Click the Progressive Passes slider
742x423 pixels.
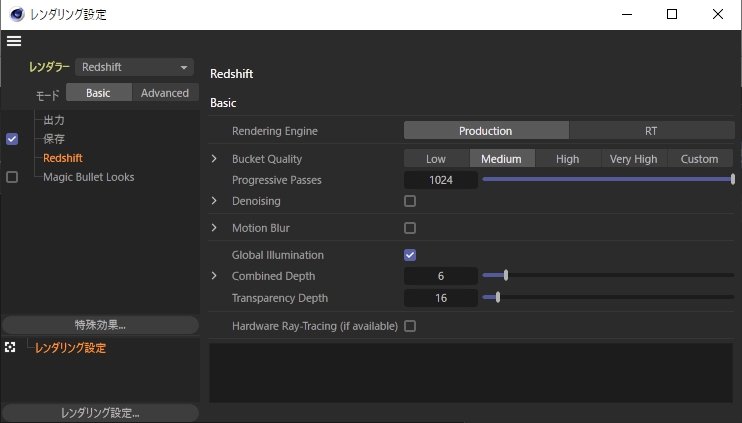608,179
